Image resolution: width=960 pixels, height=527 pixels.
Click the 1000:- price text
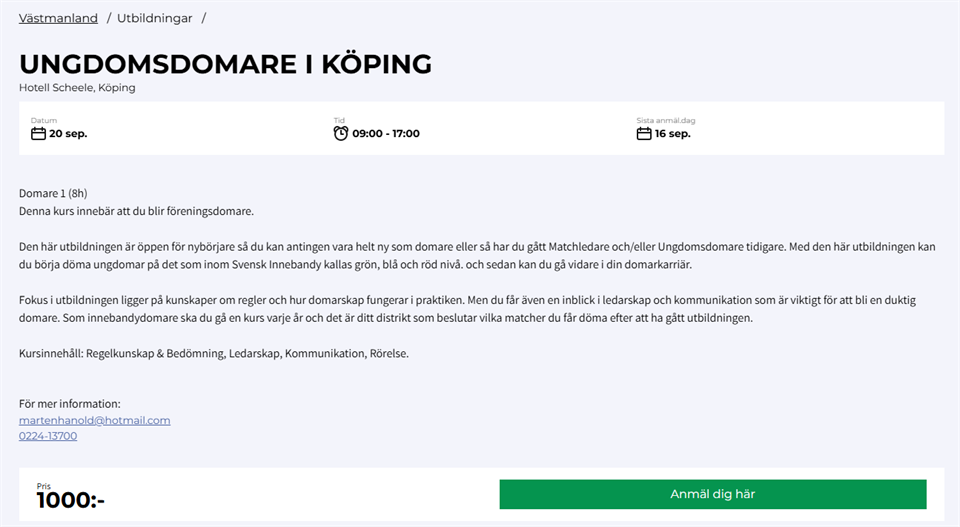pos(70,501)
